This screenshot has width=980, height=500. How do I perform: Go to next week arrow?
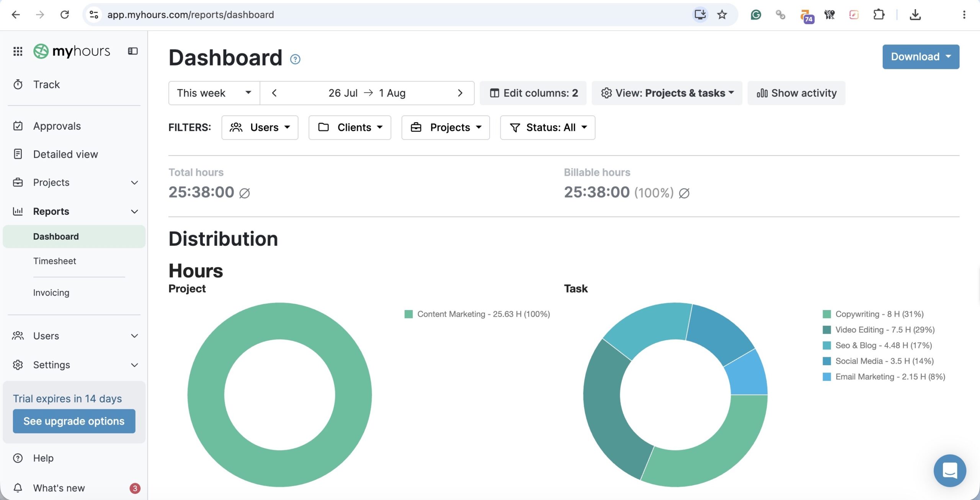click(460, 93)
